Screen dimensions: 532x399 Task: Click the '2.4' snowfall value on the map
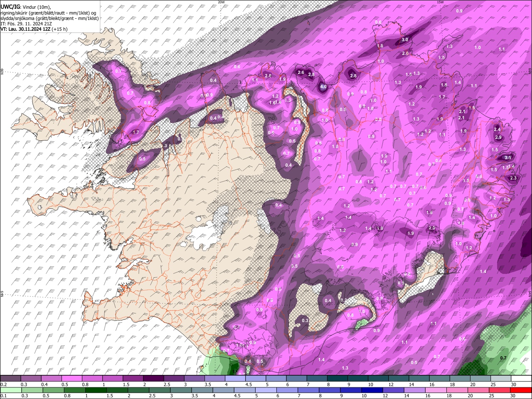click(x=497, y=129)
